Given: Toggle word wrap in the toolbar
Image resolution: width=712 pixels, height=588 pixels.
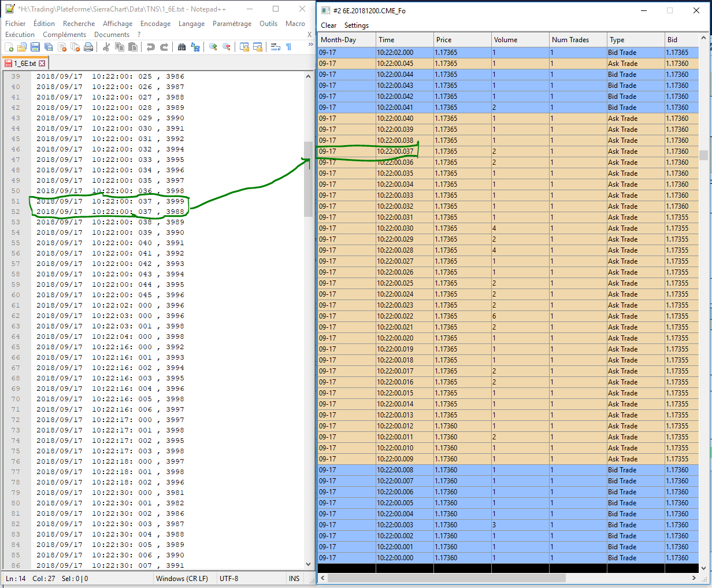Looking at the screenshot, I should click(276, 47).
